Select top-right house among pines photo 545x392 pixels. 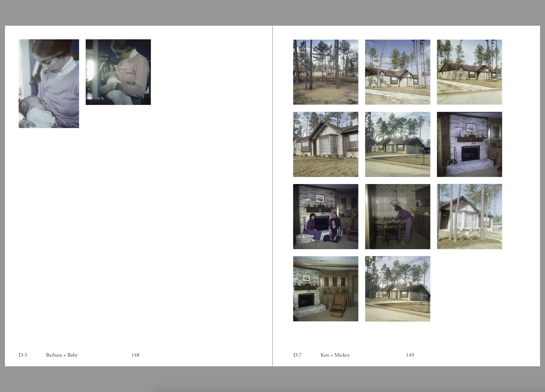[469, 72]
